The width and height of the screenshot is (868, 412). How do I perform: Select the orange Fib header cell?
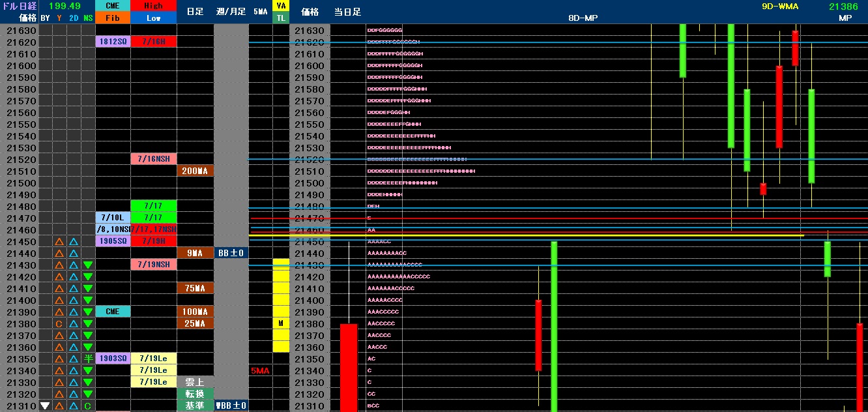pos(112,18)
